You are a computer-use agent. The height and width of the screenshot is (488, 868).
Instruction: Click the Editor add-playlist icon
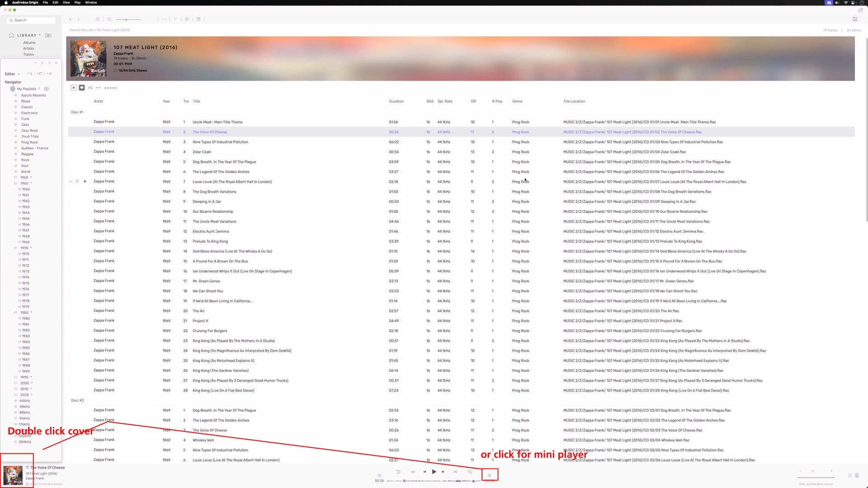point(30,74)
